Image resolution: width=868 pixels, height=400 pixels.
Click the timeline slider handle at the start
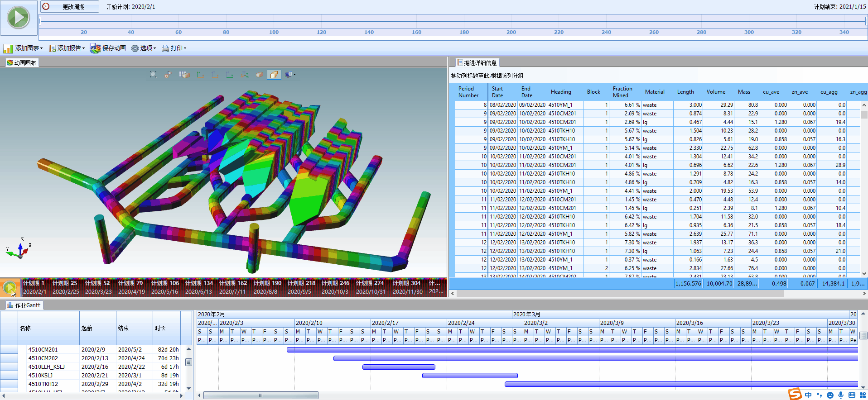pyautogui.click(x=40, y=20)
